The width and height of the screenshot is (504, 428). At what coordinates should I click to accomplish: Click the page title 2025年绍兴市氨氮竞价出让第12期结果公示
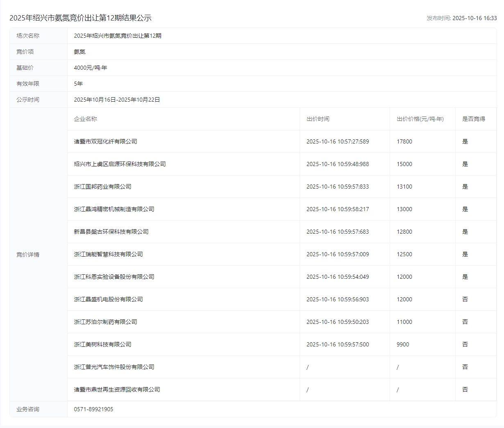coord(80,18)
